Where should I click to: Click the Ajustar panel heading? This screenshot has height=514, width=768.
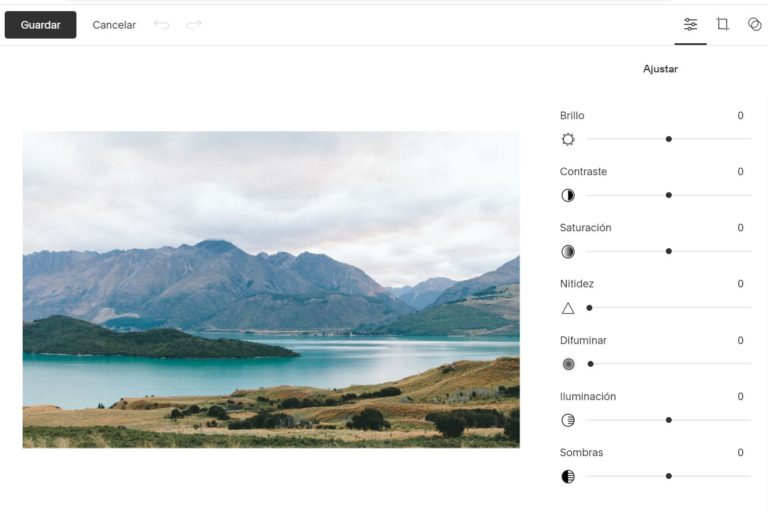pos(660,69)
